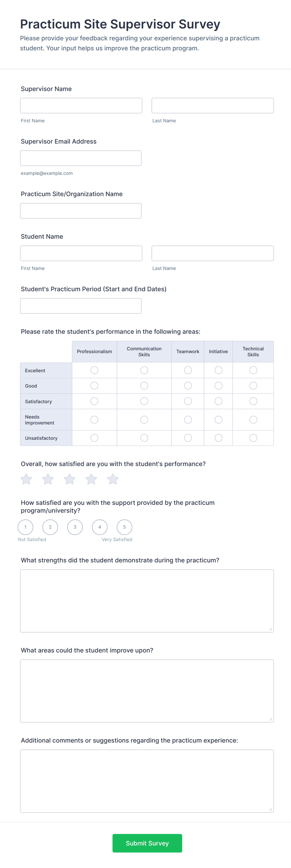The image size is (291, 868).
Task: Click the student strengths text area
Action: point(147,601)
